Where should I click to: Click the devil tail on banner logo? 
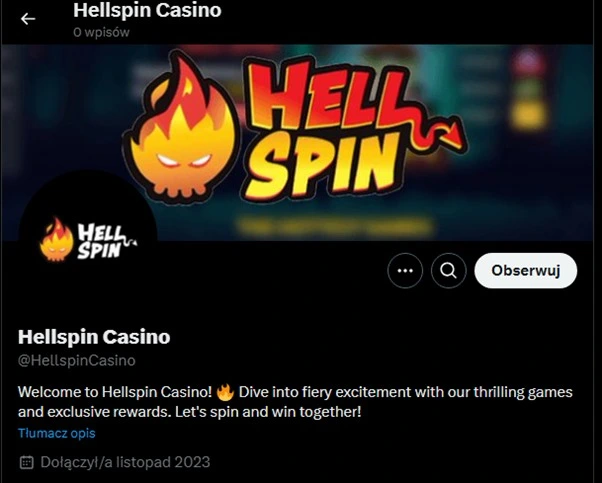[x=438, y=129]
